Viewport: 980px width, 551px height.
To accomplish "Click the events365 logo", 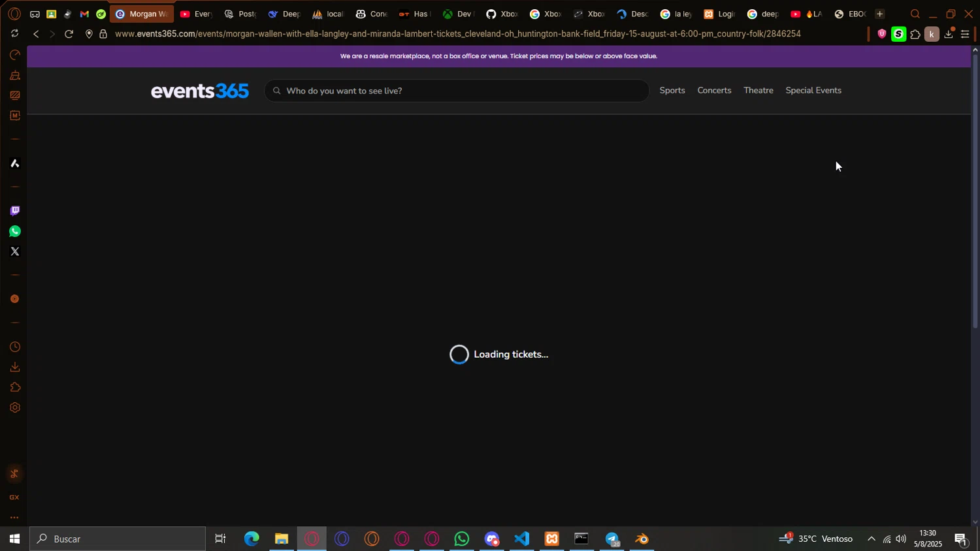I will (x=199, y=91).
